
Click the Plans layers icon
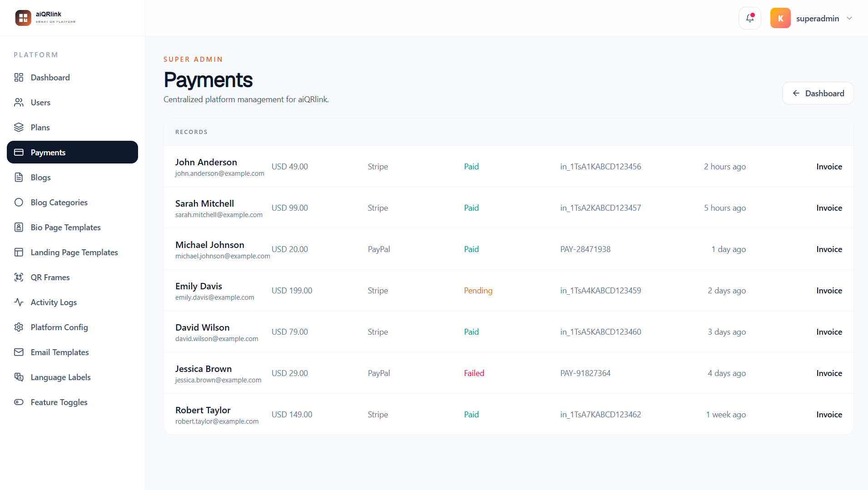(19, 127)
